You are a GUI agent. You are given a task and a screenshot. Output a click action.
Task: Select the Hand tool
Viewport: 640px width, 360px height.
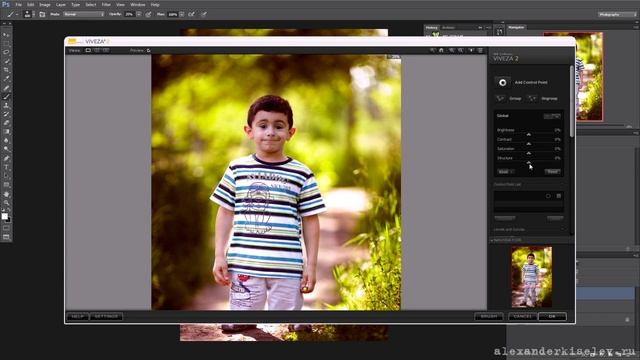coord(6,194)
